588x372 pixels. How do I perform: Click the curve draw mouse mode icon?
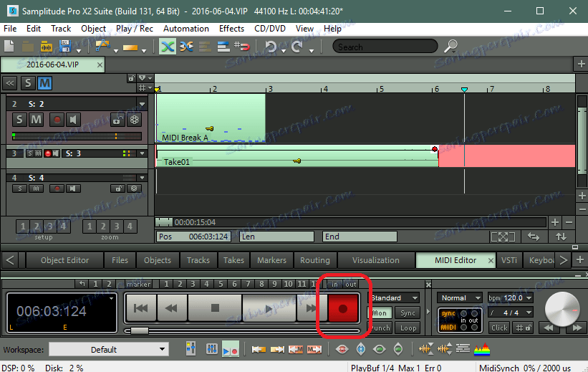coord(102,46)
